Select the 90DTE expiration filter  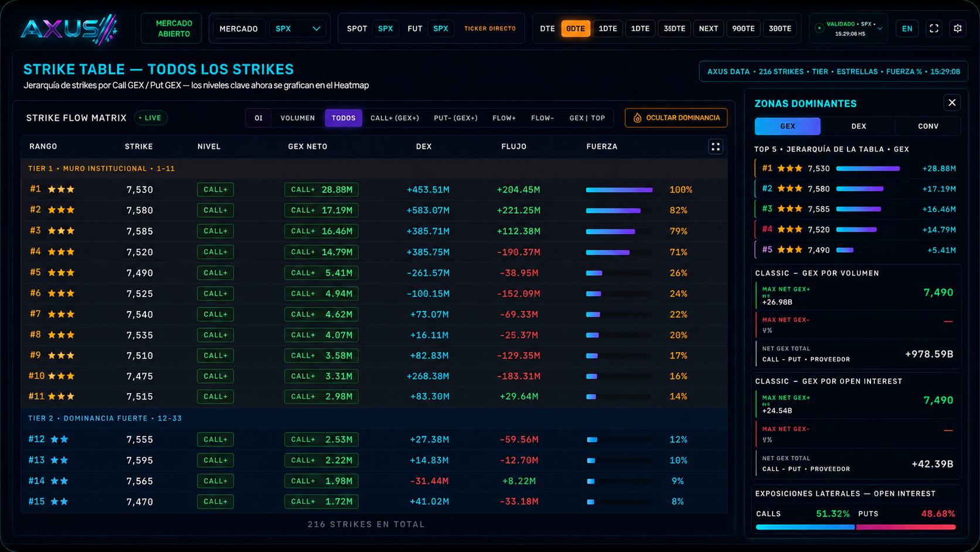pyautogui.click(x=743, y=28)
